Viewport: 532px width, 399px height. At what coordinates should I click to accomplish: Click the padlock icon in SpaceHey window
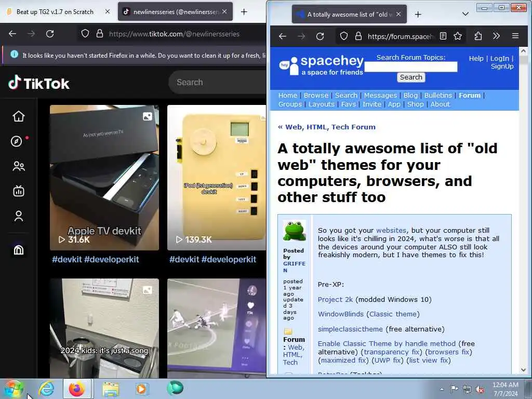[358, 36]
